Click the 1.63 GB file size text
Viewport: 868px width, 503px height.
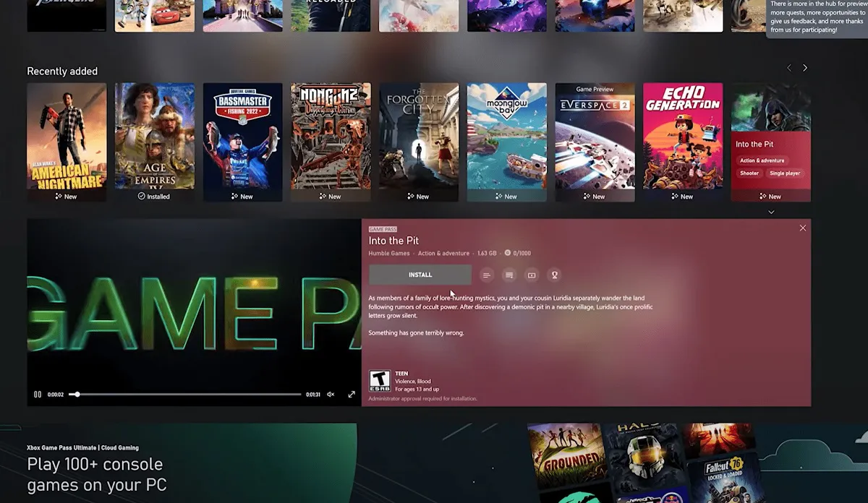pyautogui.click(x=487, y=254)
